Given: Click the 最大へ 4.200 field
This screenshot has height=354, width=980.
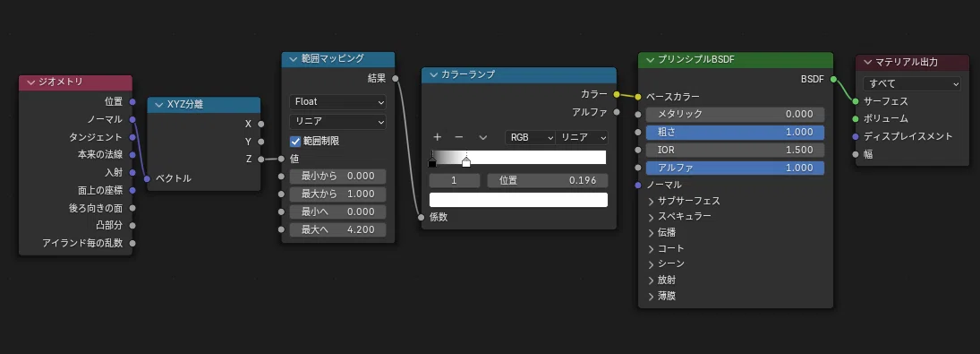Looking at the screenshot, I should pos(337,229).
